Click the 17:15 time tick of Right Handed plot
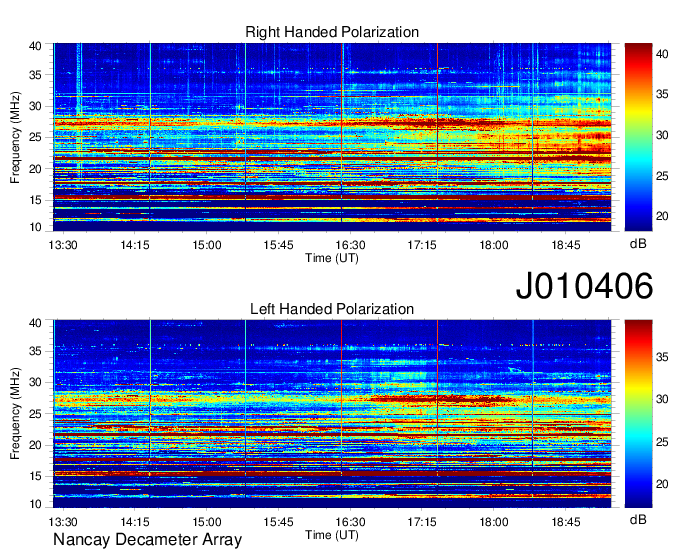Screen dimensions: 680x552 pos(422,245)
